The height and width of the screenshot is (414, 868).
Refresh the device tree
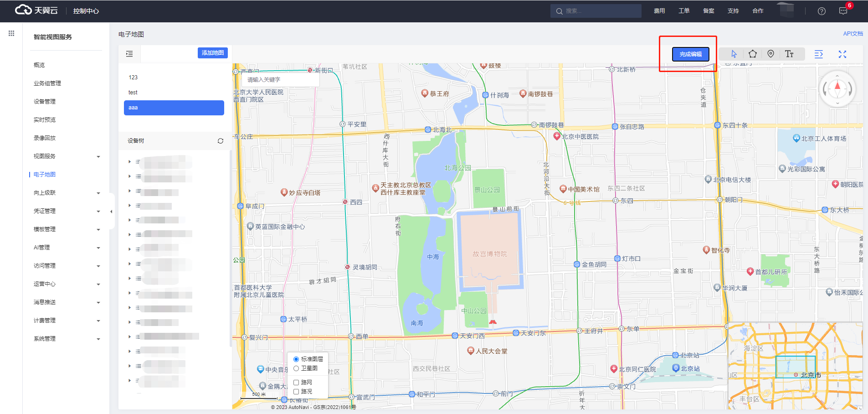tap(221, 141)
